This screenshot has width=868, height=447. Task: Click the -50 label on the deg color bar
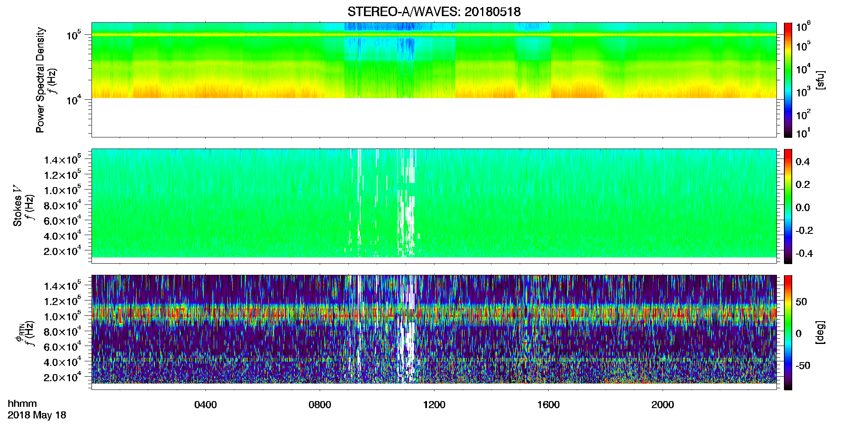tap(803, 365)
